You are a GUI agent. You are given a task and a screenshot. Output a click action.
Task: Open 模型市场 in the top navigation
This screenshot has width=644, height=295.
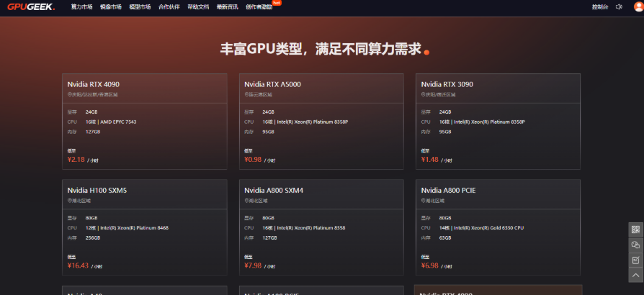(x=140, y=7)
